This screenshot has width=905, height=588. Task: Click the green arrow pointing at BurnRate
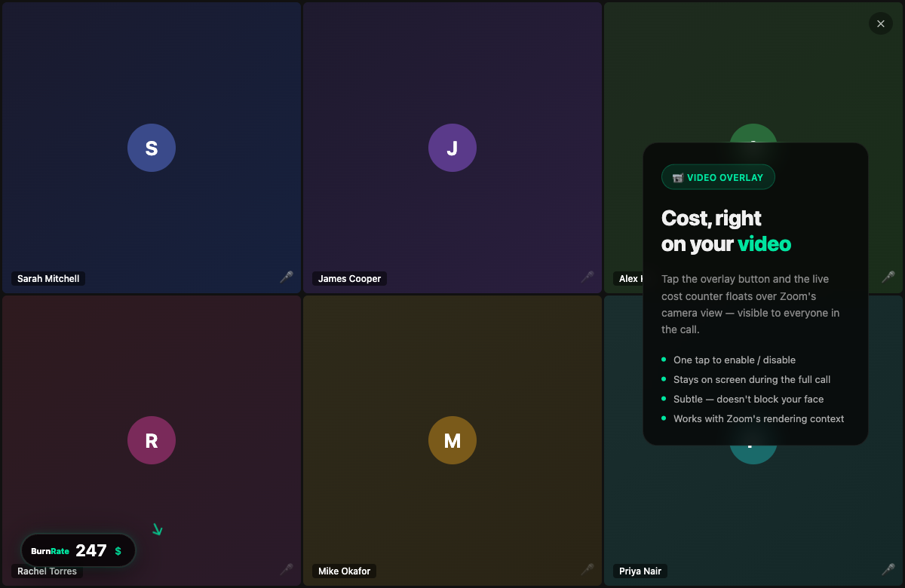pos(157,529)
